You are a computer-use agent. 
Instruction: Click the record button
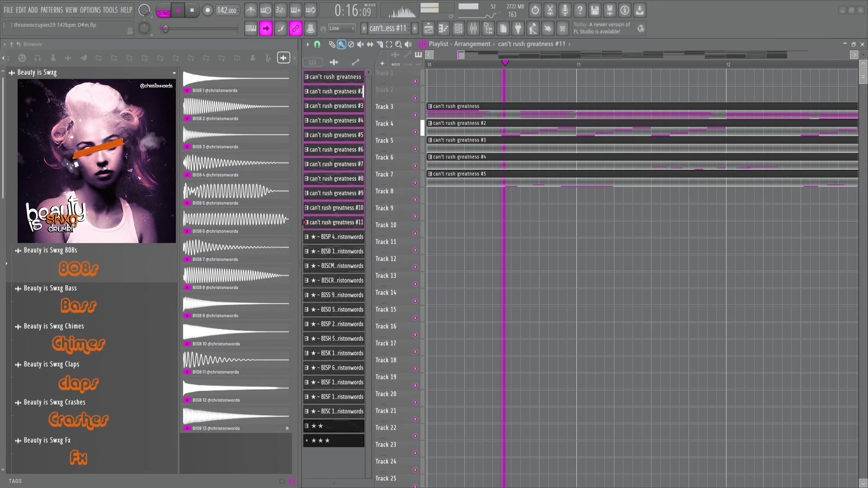click(208, 10)
